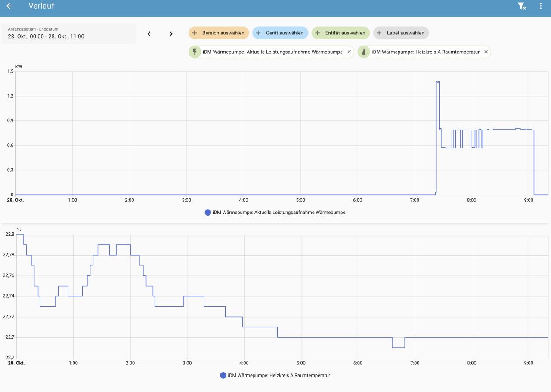Viewport: 551px width, 392px height.
Task: Click the blue legend dot for Leistungsaufnahme
Action: pos(208,212)
